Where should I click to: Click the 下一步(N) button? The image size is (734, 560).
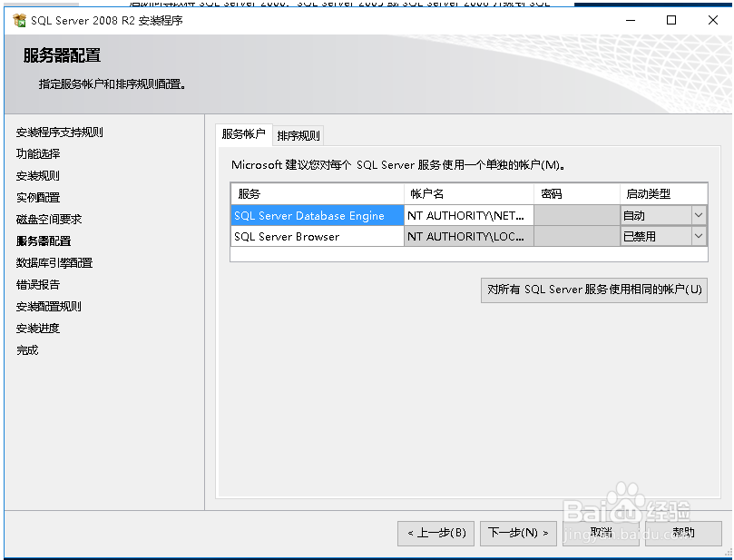pyautogui.click(x=518, y=534)
